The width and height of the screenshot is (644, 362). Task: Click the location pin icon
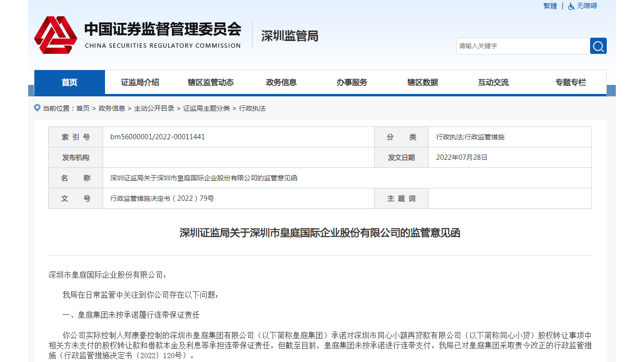point(37,108)
